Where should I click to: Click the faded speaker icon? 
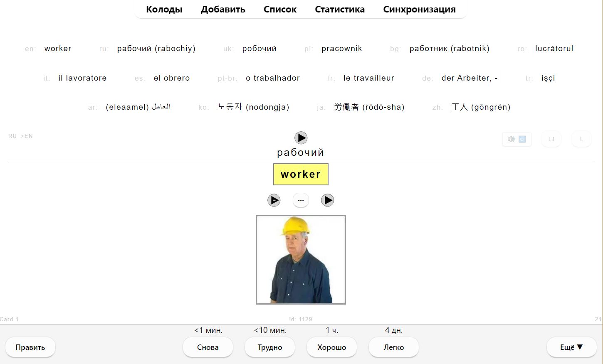tap(511, 139)
